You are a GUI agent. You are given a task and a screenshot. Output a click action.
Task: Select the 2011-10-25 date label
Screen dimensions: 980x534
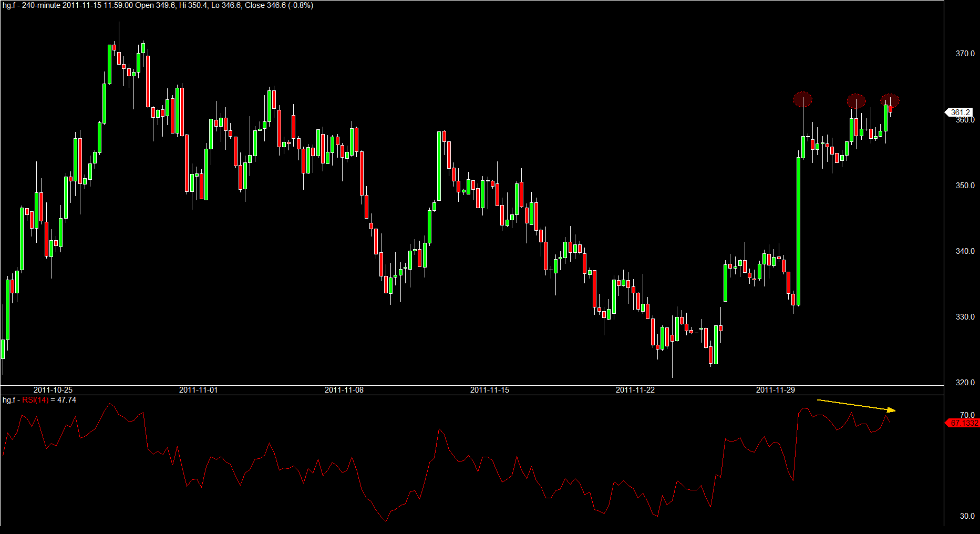click(x=53, y=390)
